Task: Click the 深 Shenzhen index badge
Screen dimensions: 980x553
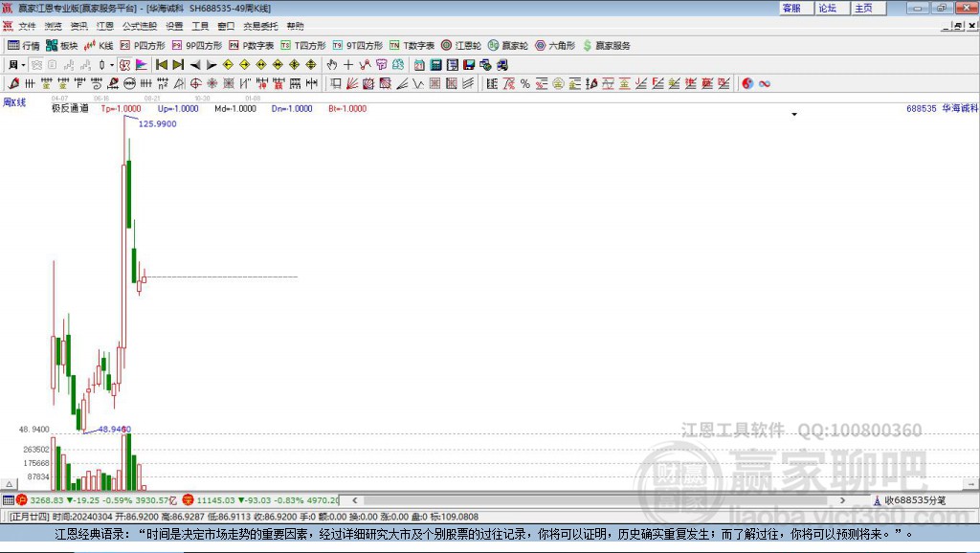Action: click(x=189, y=499)
